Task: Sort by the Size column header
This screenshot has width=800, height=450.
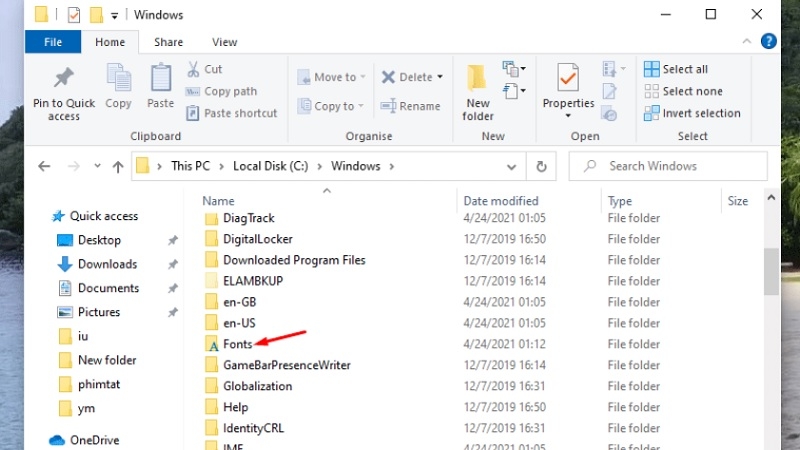Action: pyautogui.click(x=738, y=201)
